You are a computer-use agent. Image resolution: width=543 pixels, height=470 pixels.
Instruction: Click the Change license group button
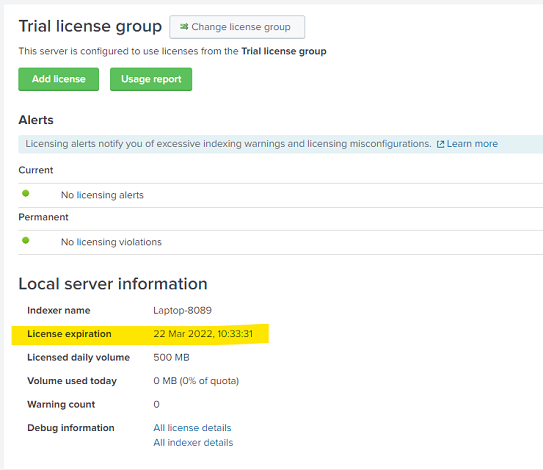(x=237, y=27)
